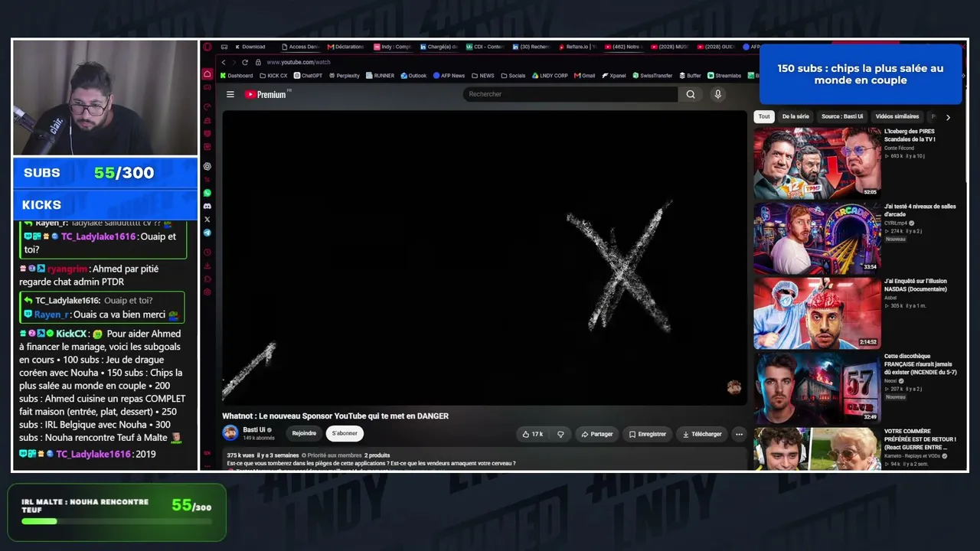Screen dimensions: 980x551
Task: Switch to the Download browser tab
Action: pos(250,47)
